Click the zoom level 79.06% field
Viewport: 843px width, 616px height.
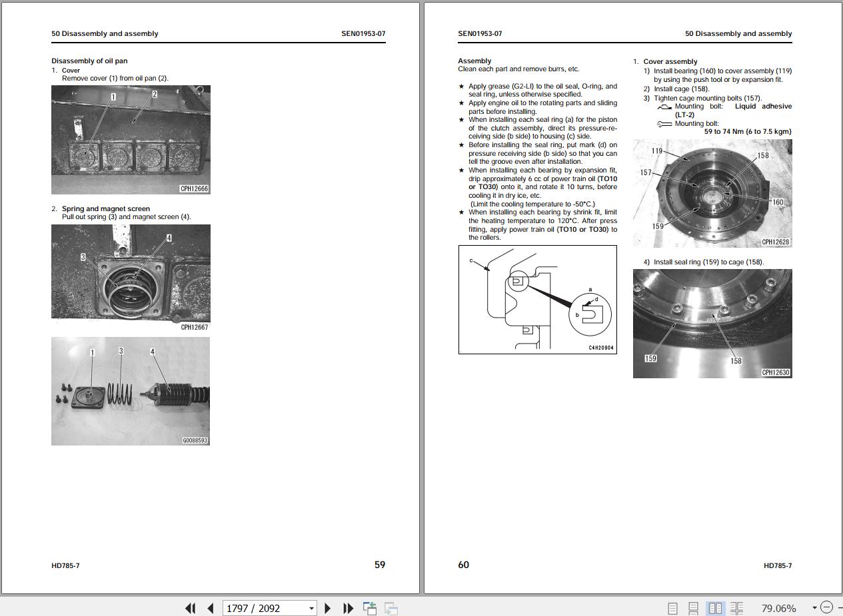point(778,608)
